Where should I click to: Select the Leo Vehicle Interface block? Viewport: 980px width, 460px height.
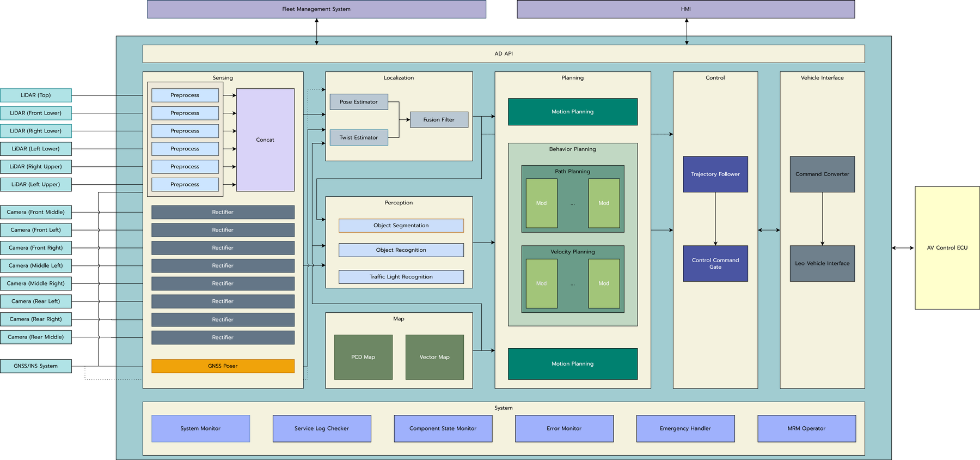(x=822, y=264)
